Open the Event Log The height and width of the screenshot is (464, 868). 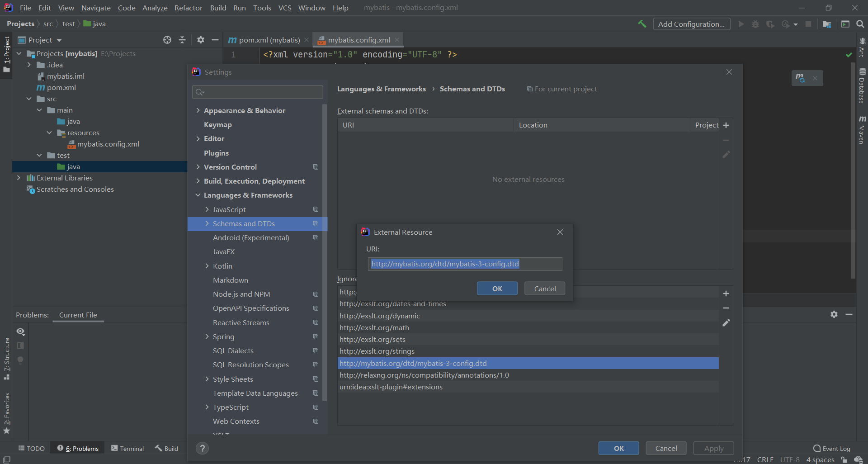(832, 448)
